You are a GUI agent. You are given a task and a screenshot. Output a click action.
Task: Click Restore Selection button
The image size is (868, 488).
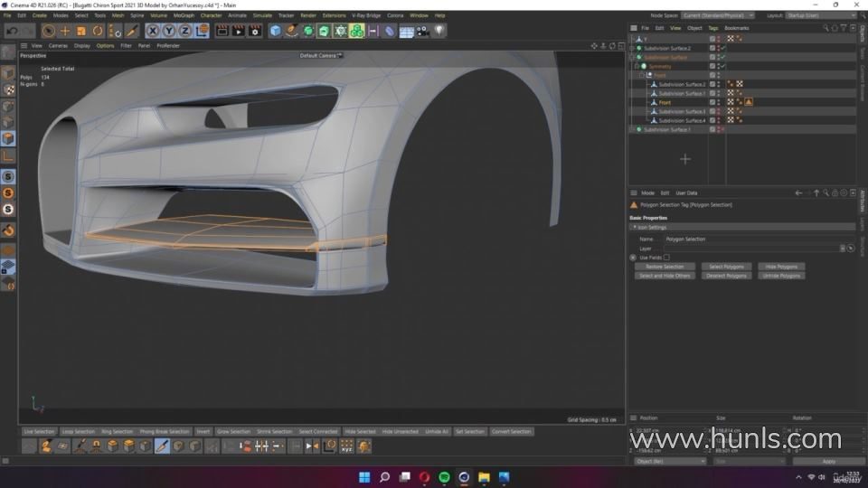[x=665, y=267]
